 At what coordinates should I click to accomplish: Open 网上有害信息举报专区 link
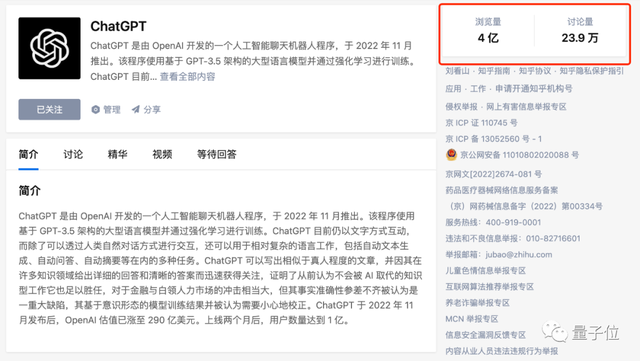[526, 107]
